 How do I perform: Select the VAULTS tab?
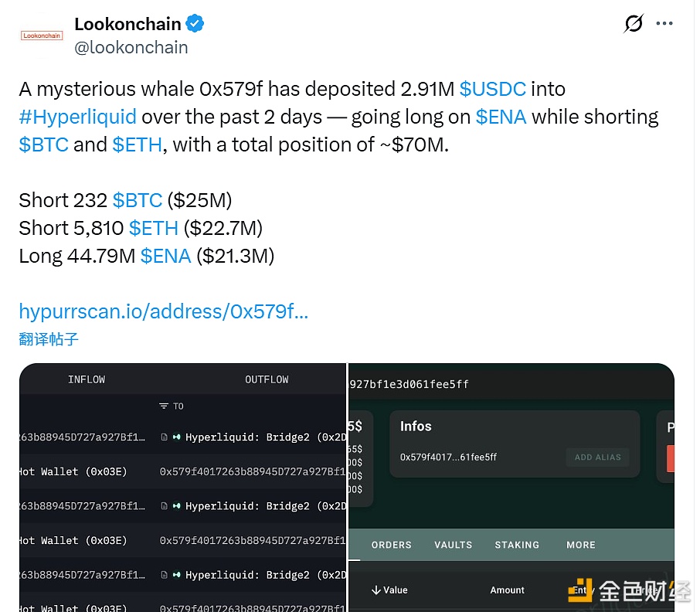point(453,545)
